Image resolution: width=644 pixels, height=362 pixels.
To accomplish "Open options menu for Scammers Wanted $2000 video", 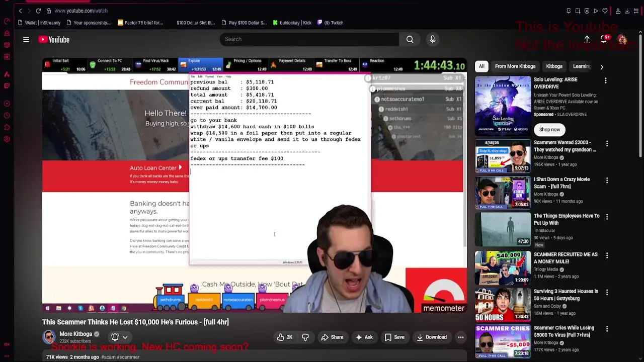I will click(607, 143).
